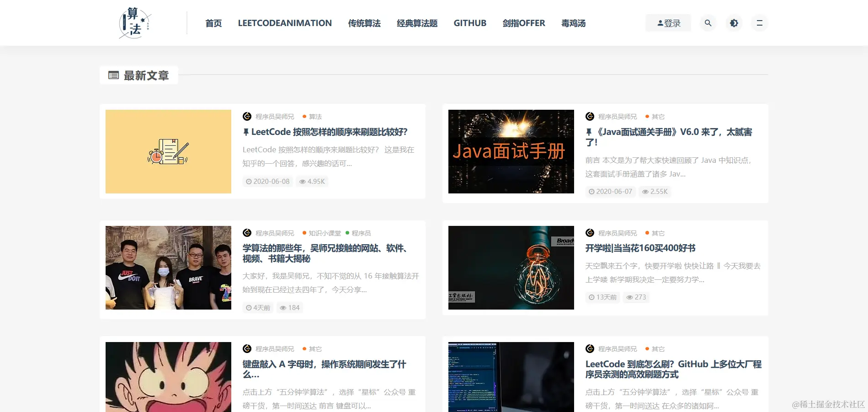868x412 pixels.
Task: Click author avatar on 开学啦 article
Action: click(590, 233)
